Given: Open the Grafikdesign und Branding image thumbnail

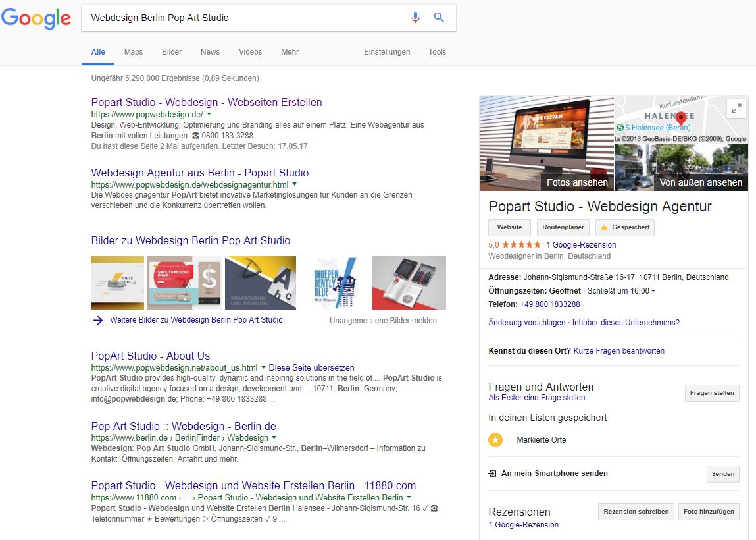Looking at the screenshot, I should coord(261,283).
